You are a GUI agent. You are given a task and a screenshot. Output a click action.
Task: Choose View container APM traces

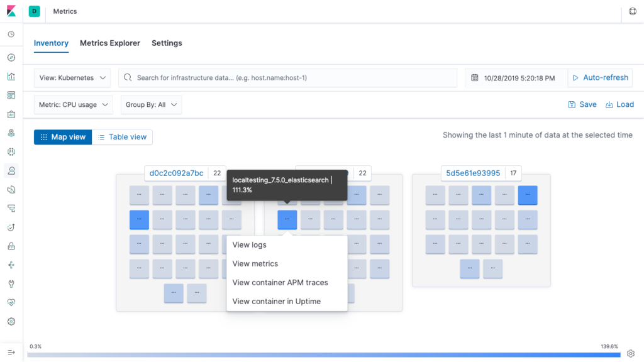(x=280, y=283)
